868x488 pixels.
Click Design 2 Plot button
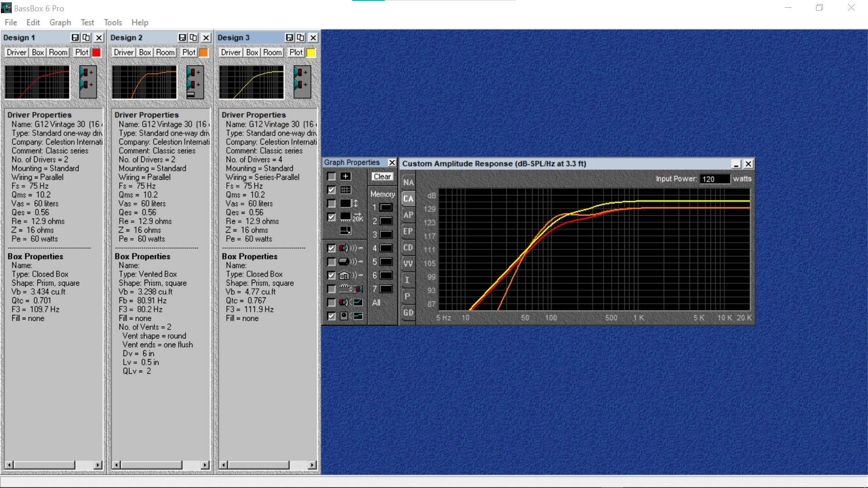pos(189,52)
